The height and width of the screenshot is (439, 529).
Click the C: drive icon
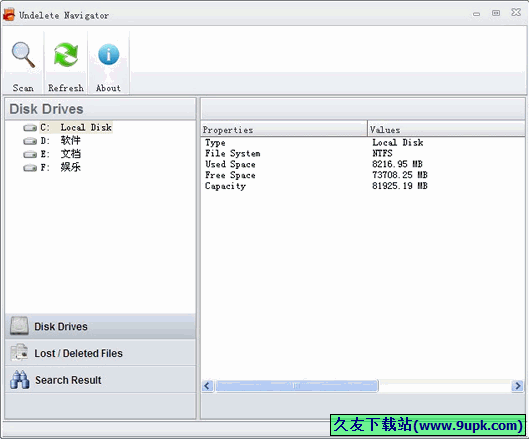[x=30, y=128]
